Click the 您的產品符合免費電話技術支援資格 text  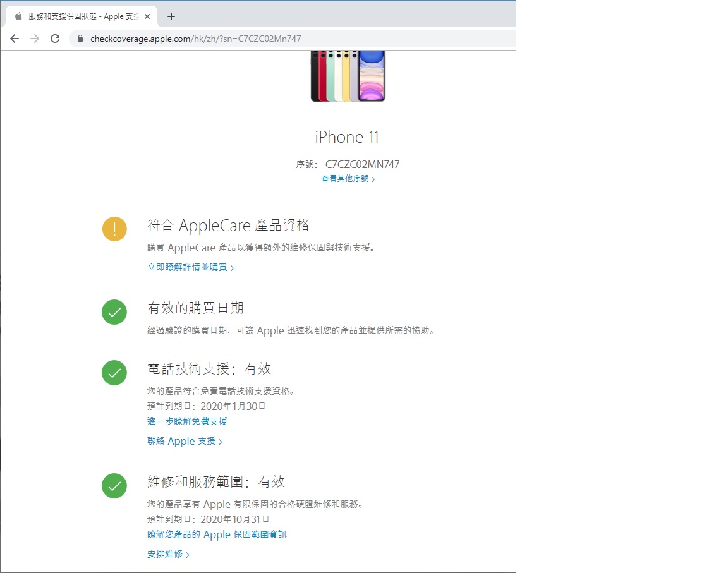(x=221, y=391)
